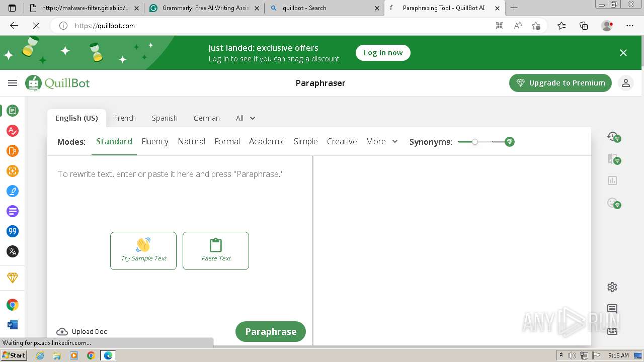Click the Log in now button
The image size is (644, 362).
point(383,53)
